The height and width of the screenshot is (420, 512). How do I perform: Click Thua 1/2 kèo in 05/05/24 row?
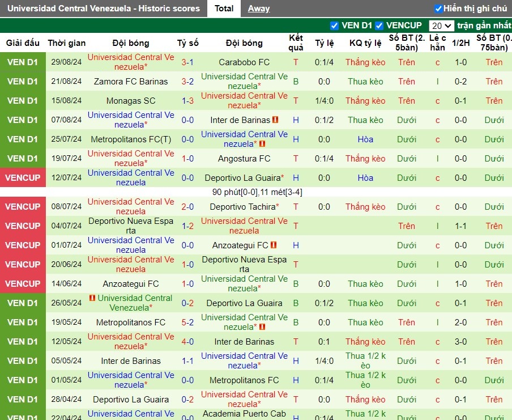click(x=365, y=360)
